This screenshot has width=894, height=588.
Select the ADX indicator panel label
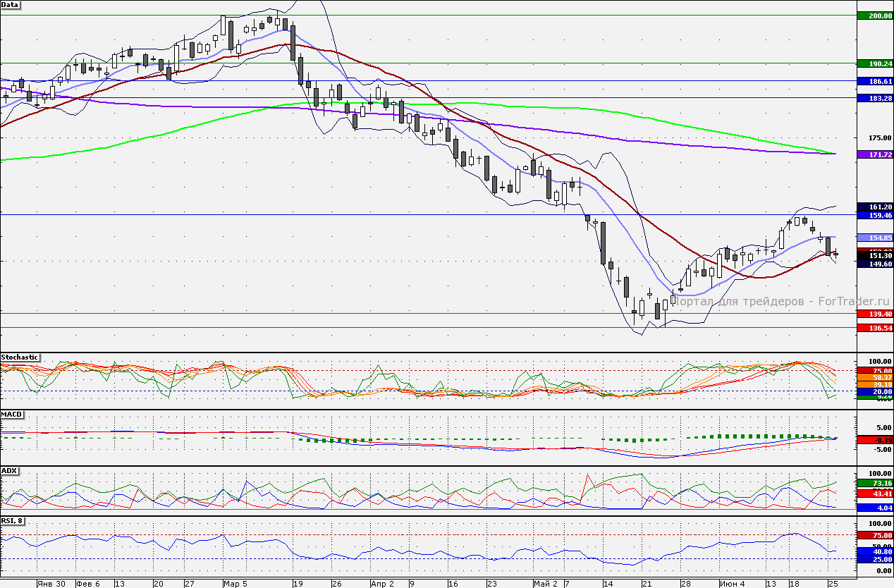pos(10,470)
